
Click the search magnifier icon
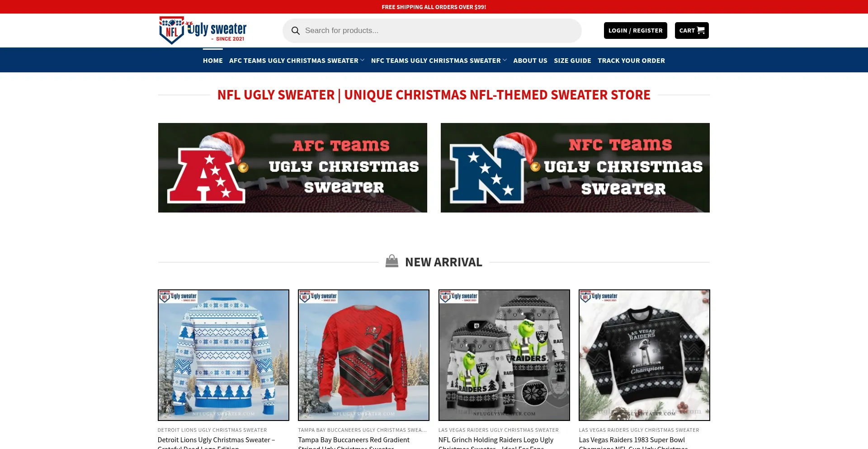point(296,31)
